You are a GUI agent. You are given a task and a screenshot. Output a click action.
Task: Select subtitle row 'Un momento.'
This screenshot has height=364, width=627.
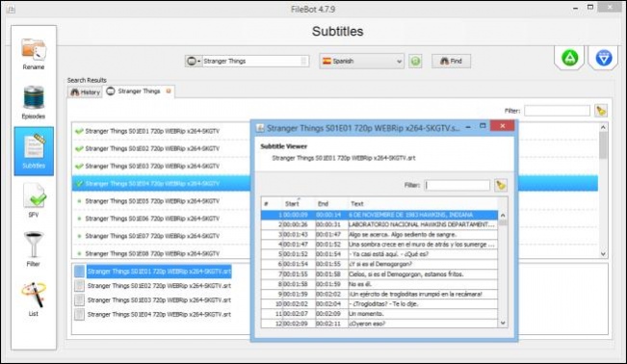pos(379,314)
